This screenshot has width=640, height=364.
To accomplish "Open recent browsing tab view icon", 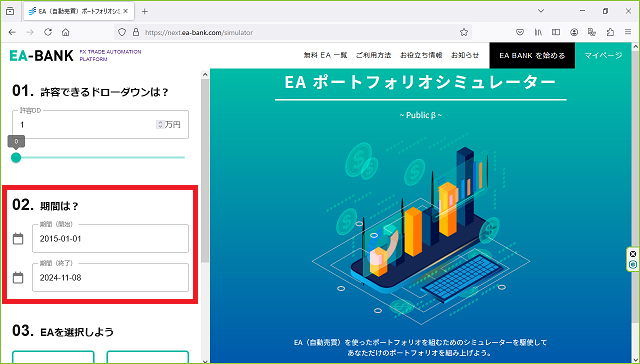I will pos(10,11).
